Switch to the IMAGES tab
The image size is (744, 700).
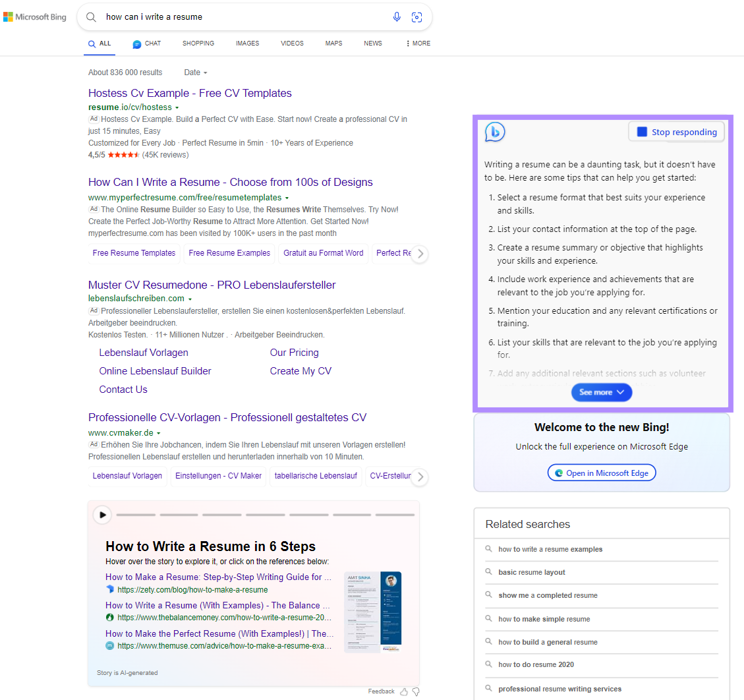[247, 43]
